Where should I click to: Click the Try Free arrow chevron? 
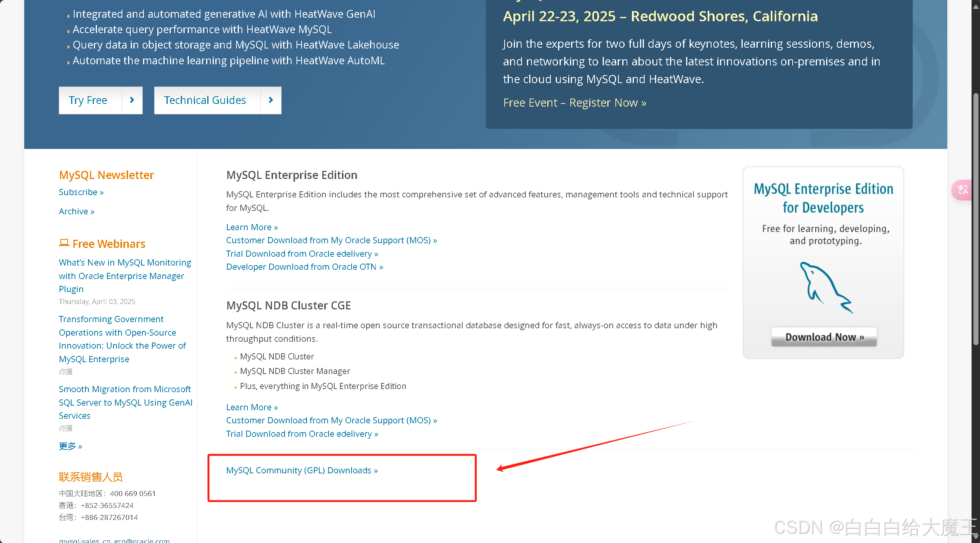(132, 100)
